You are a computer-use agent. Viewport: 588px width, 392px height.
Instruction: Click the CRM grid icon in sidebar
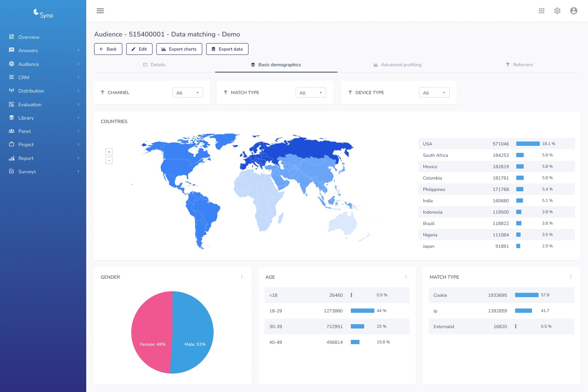(x=11, y=77)
